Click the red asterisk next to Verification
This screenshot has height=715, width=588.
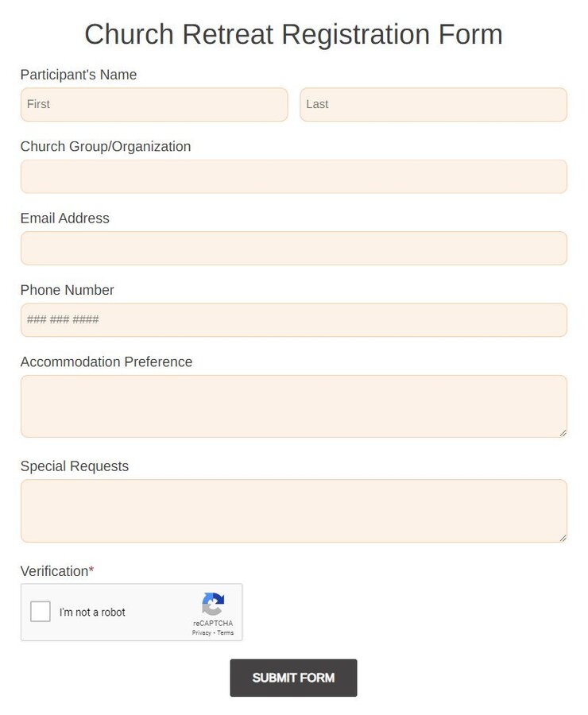click(x=91, y=569)
